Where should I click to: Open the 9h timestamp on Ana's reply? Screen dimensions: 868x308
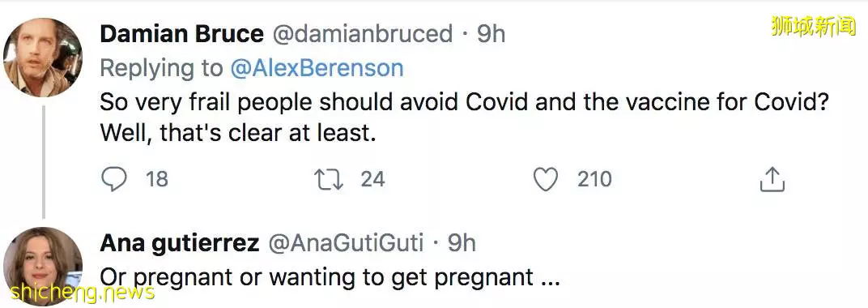(462, 243)
